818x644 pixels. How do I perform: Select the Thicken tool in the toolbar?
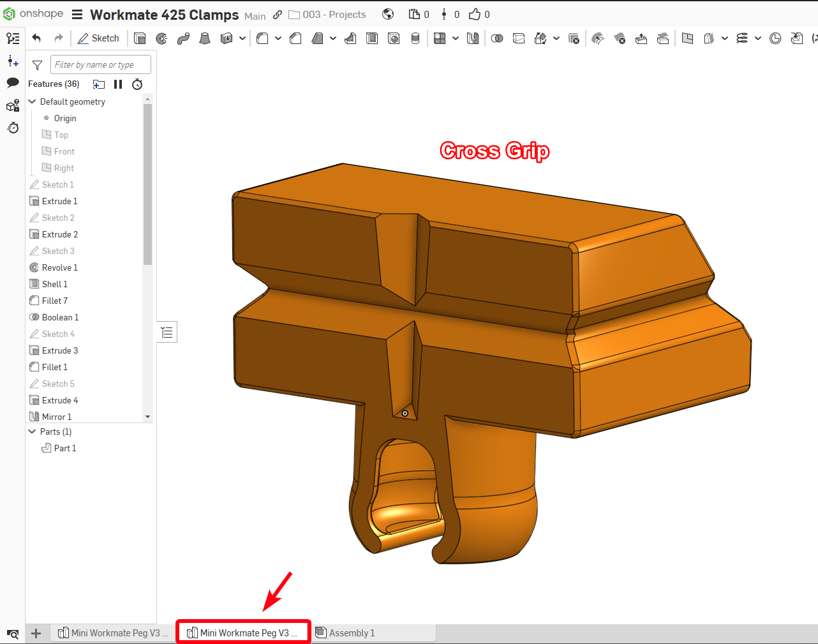(x=227, y=38)
